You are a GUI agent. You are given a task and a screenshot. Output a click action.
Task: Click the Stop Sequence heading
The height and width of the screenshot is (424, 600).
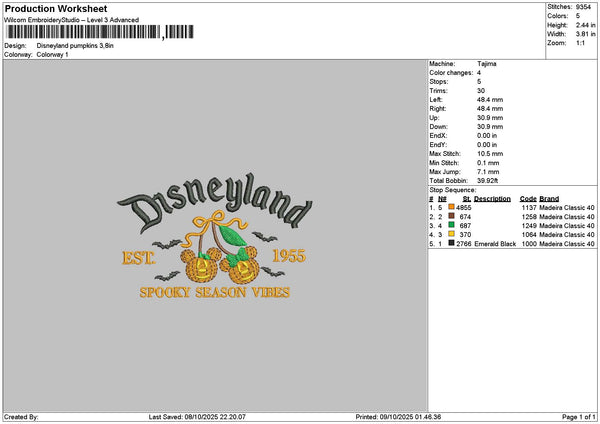pos(453,190)
